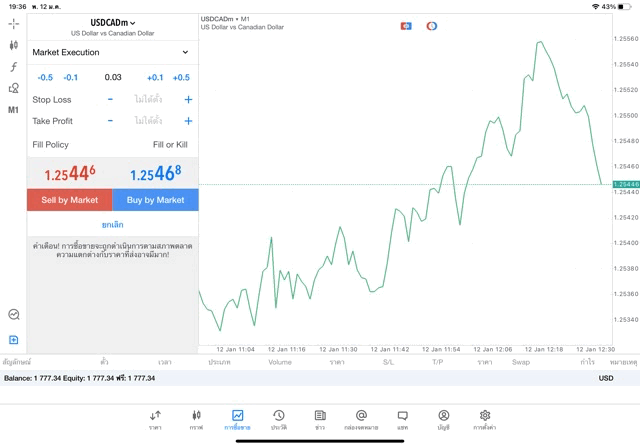The image size is (640, 447).
Task: Change Fill Policy from Fill or Kill
Action: pyautogui.click(x=169, y=145)
